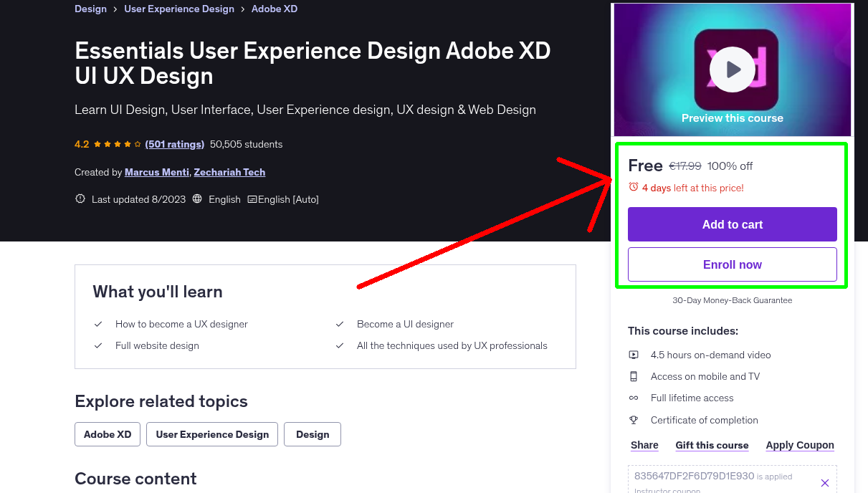Click the certificate of completion trophy icon

tap(634, 420)
